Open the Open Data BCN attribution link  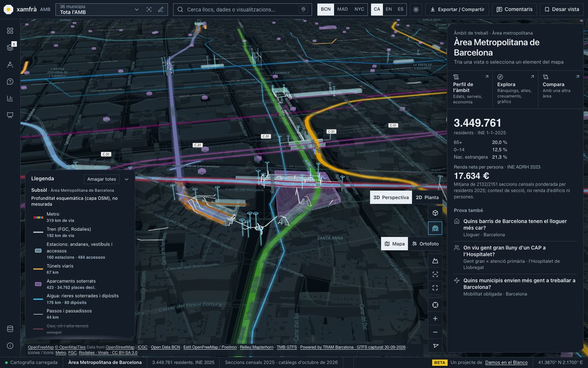165,347
